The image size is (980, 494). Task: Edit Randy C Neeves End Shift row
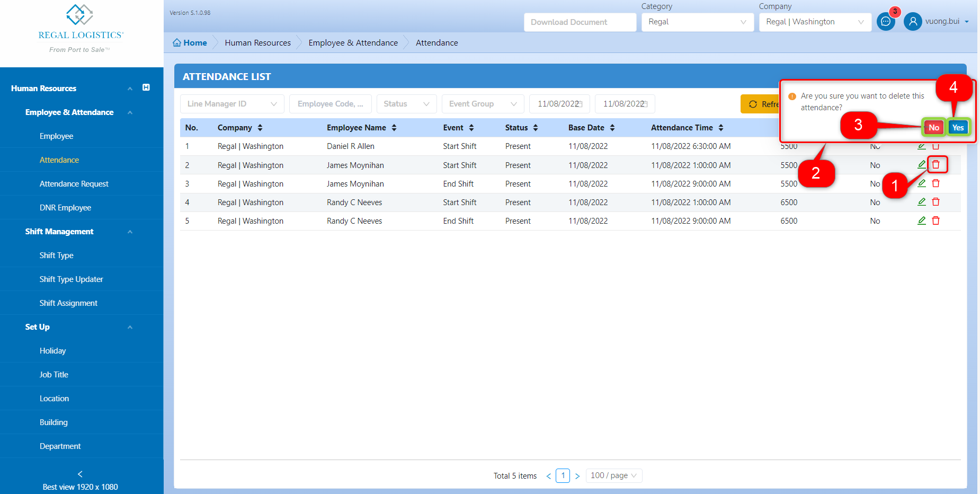922,220
